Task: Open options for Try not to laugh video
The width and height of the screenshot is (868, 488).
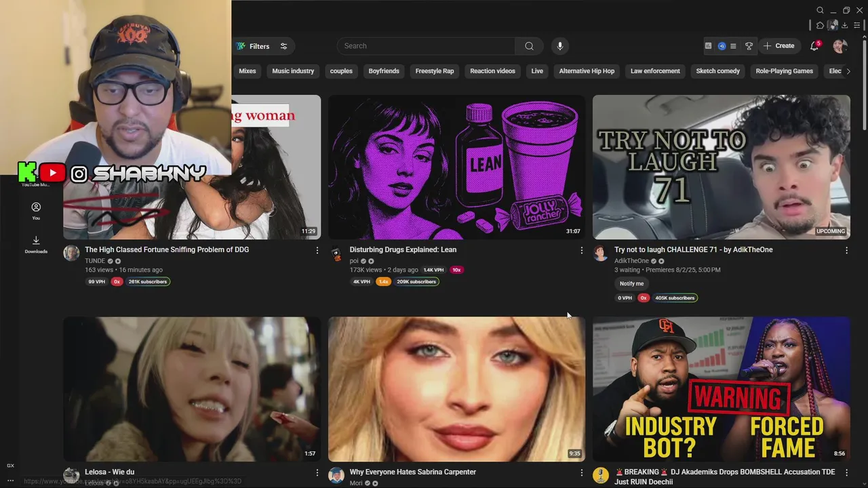Action: [846, 250]
